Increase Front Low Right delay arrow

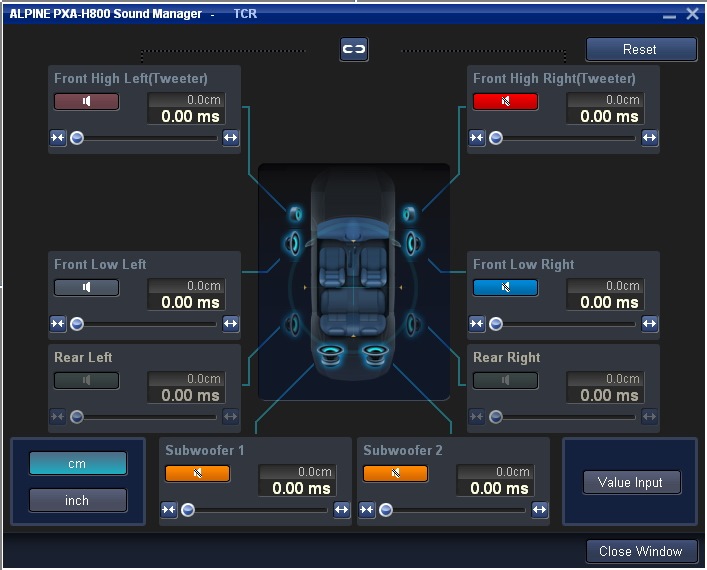click(x=649, y=323)
